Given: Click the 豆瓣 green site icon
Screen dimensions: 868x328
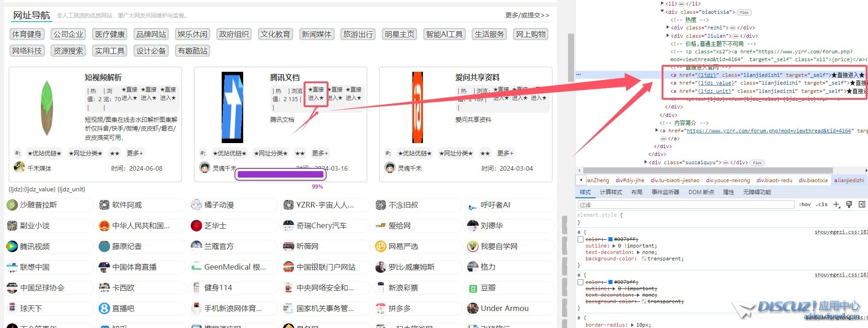Looking at the screenshot, I should click(x=473, y=288).
